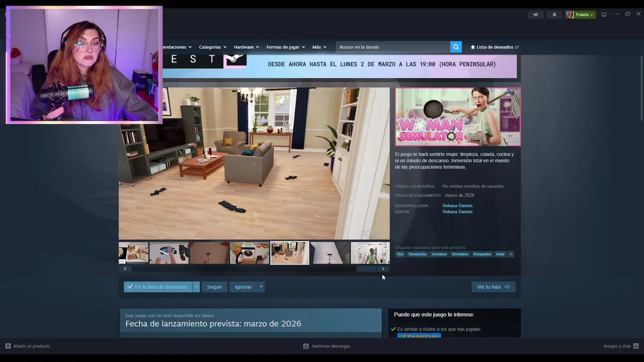This screenshot has width=644, height=362.
Task: Uncheck En tu lista de deseados checkbox
Action: [x=130, y=287]
